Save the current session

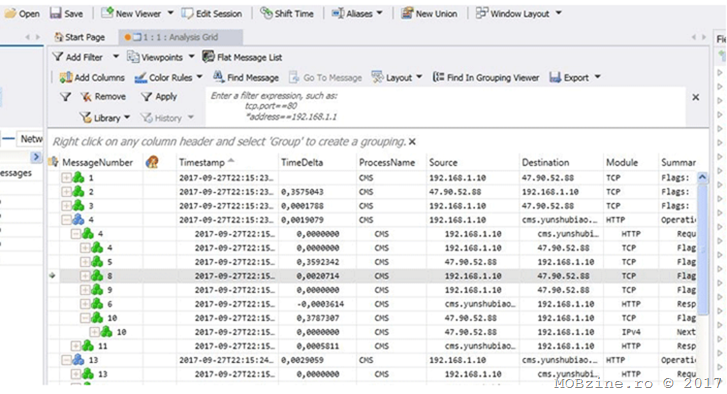(x=66, y=13)
